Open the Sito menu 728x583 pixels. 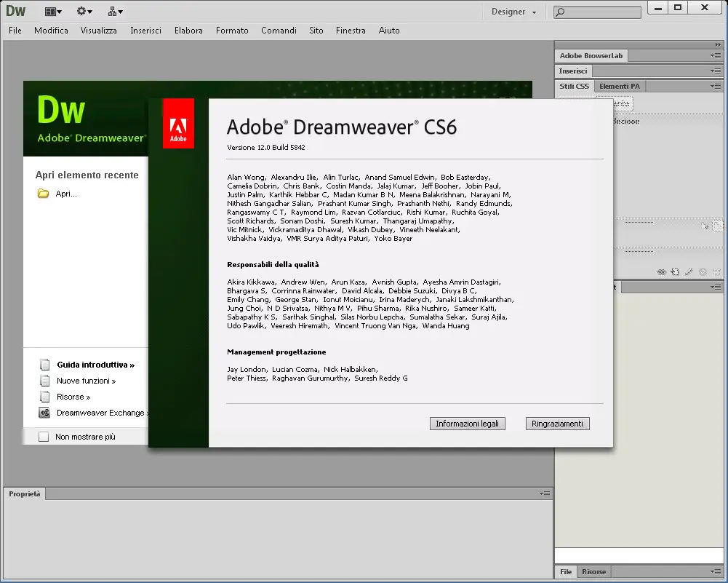316,30
